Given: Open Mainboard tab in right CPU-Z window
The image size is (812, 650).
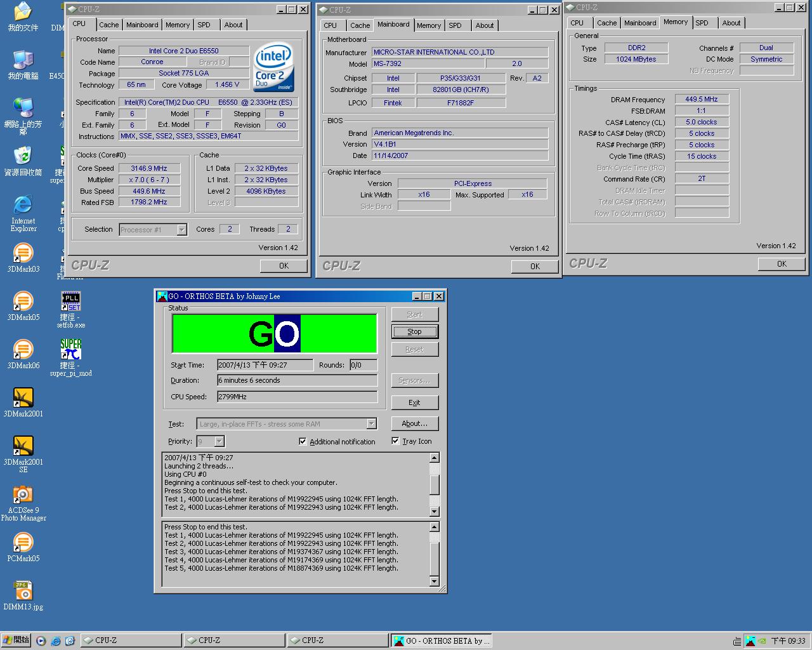Looking at the screenshot, I should pos(640,23).
